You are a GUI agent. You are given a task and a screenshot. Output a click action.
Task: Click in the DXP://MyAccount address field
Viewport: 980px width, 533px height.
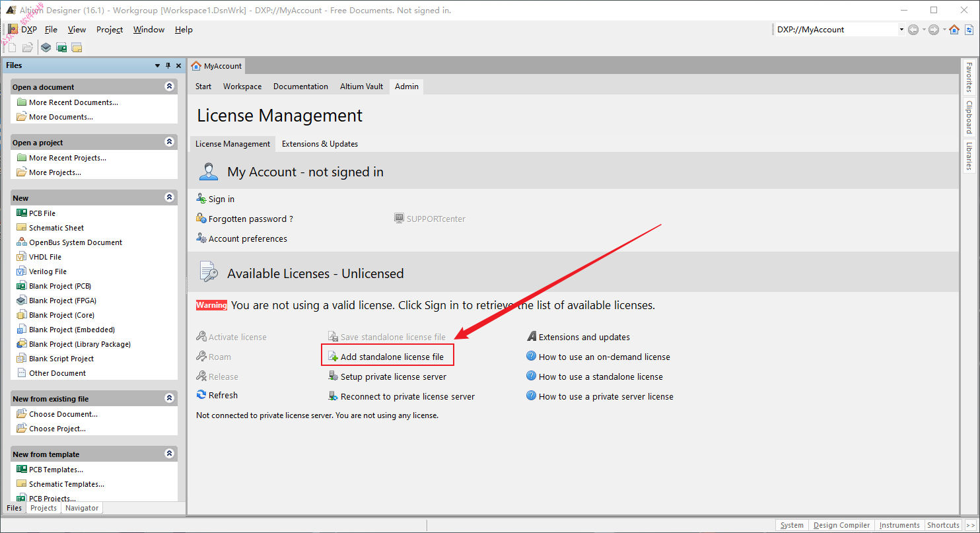click(x=835, y=30)
